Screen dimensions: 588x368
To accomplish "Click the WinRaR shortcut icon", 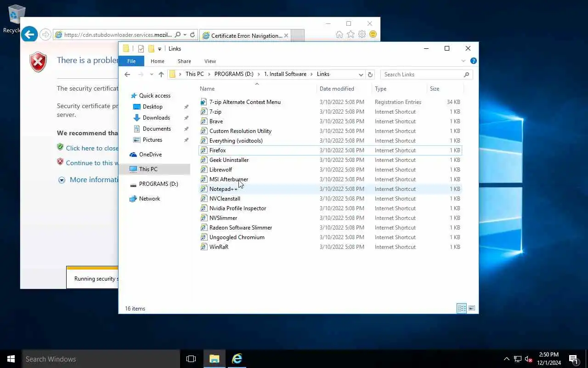I will click(204, 247).
